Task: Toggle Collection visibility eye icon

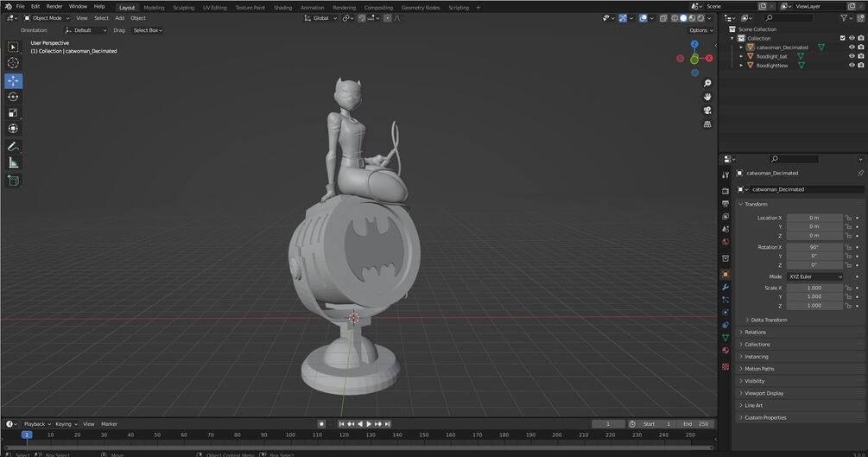Action: tap(852, 38)
